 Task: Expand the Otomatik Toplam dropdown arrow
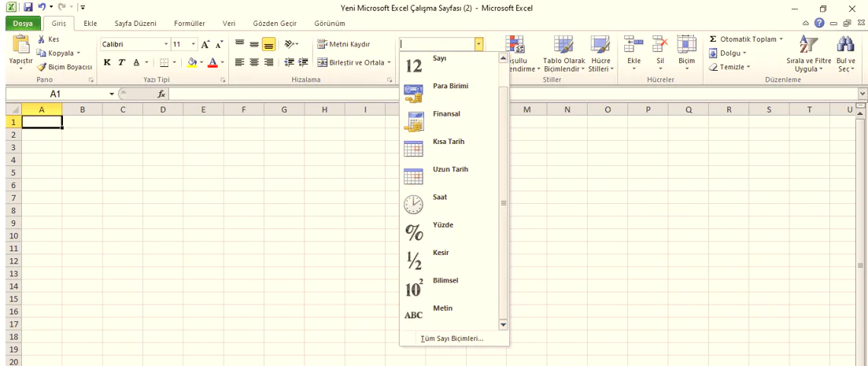[x=781, y=39]
